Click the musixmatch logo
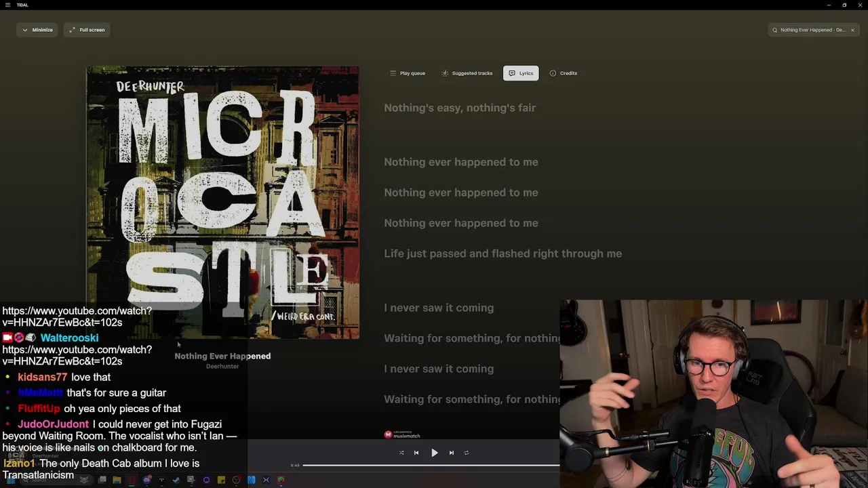This screenshot has height=488, width=868. 402,434
